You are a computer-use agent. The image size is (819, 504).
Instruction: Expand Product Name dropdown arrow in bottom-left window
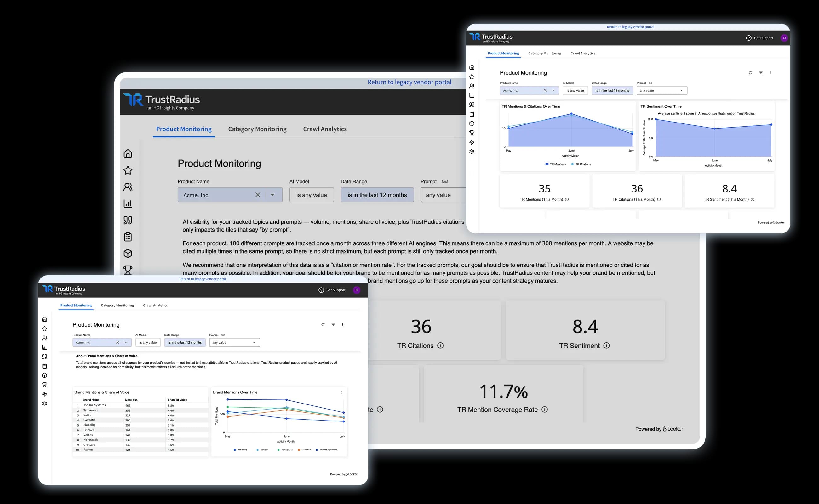pyautogui.click(x=126, y=342)
